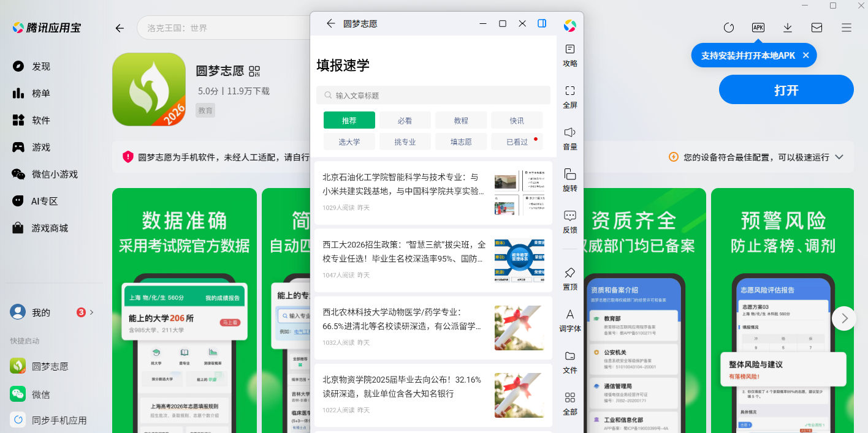Select the 挑专业 tab

tap(405, 141)
